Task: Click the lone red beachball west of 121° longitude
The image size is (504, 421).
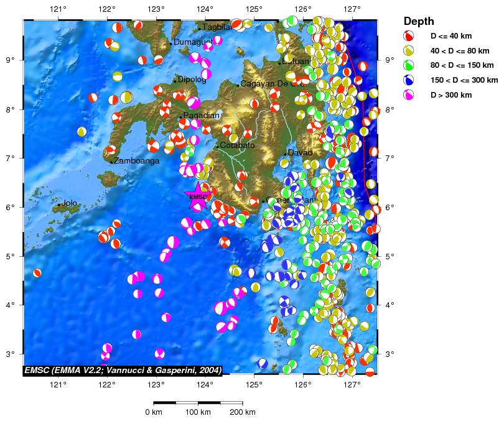Action: (x=37, y=273)
